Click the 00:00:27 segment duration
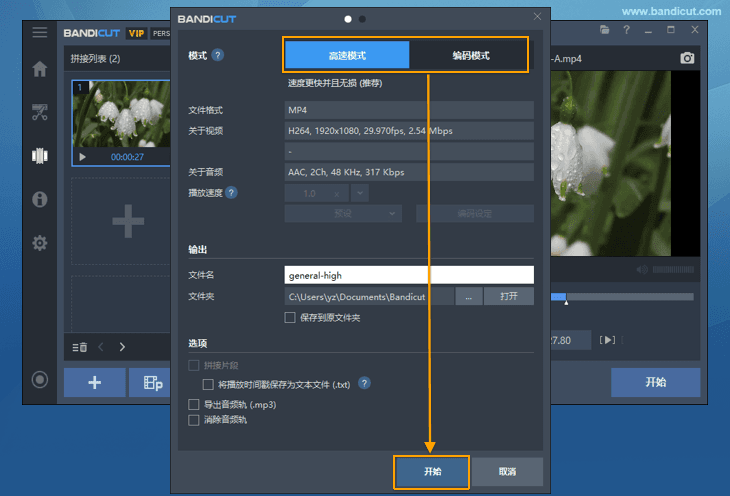This screenshot has height=496, width=730. (127, 157)
